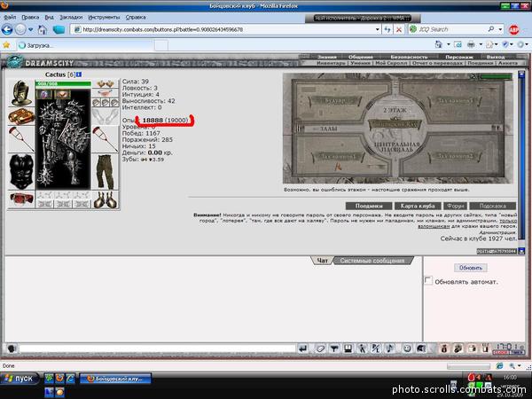Open the address bar history dropdown
This screenshot has width=532, height=399.
[378, 29]
